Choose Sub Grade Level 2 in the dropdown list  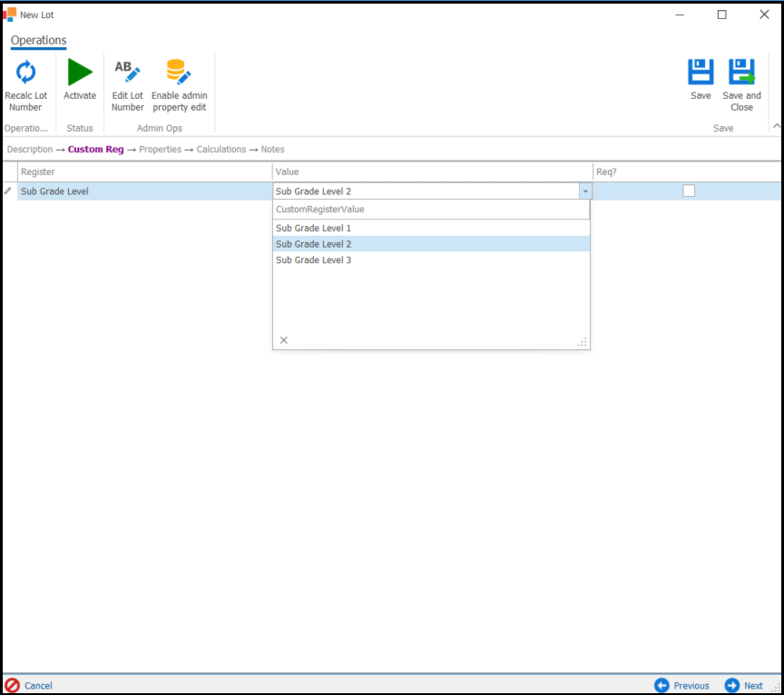(431, 244)
